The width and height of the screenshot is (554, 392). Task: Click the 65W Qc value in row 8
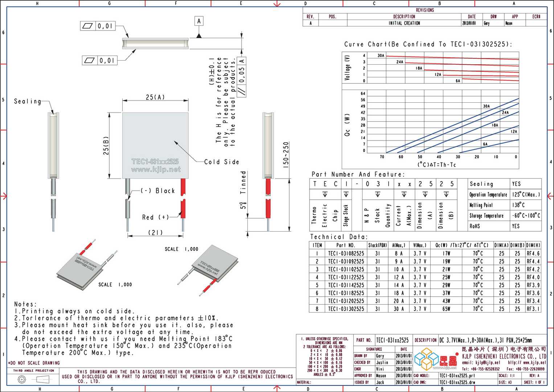446,309
